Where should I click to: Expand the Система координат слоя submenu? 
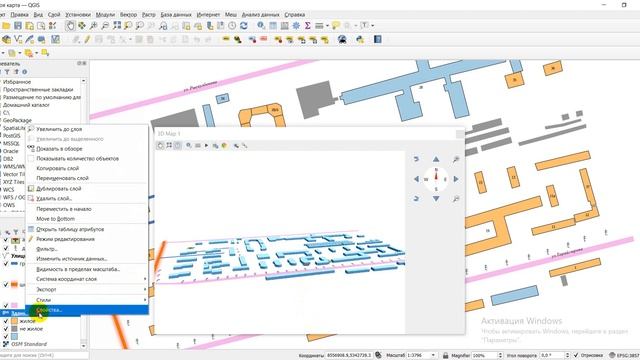pos(87,279)
